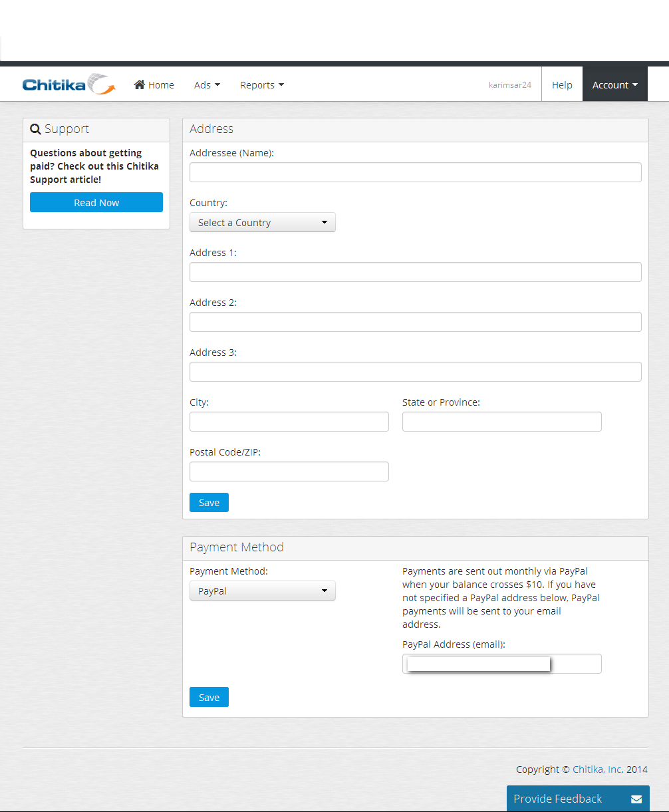Click the Addressee Name field
This screenshot has width=669, height=812.
416,172
